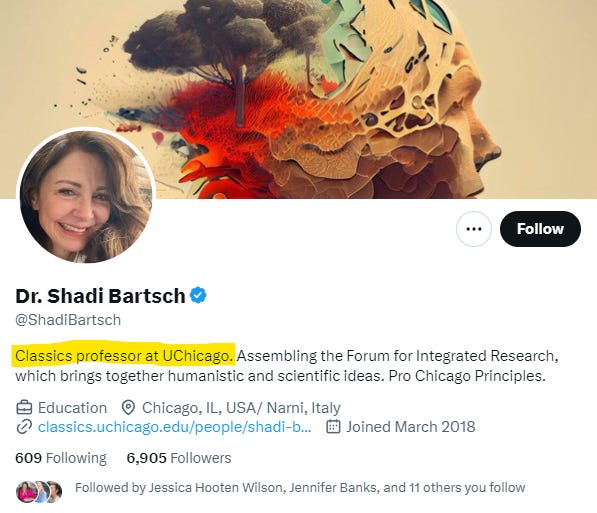The width and height of the screenshot is (597, 513).
Task: Click the highlighted Classics professor at UChicago text
Action: [124, 356]
